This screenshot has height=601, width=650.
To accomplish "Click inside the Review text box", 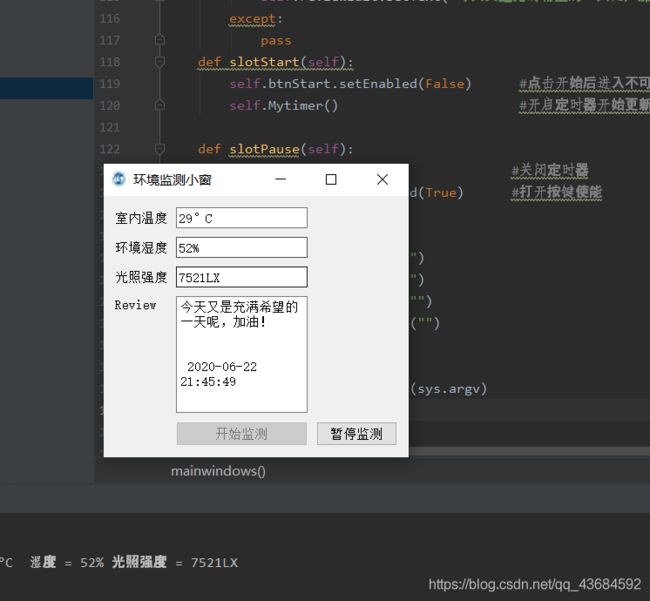I will pos(242,354).
